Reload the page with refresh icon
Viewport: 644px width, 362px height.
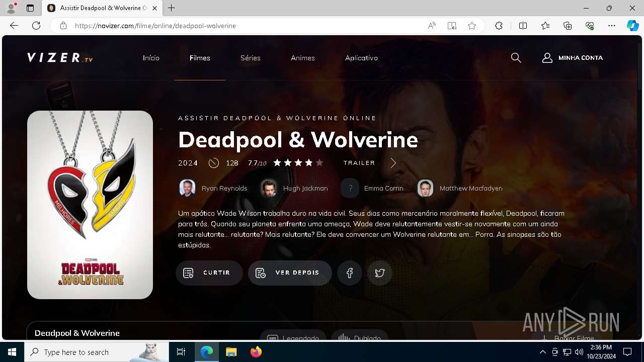tap(36, 26)
